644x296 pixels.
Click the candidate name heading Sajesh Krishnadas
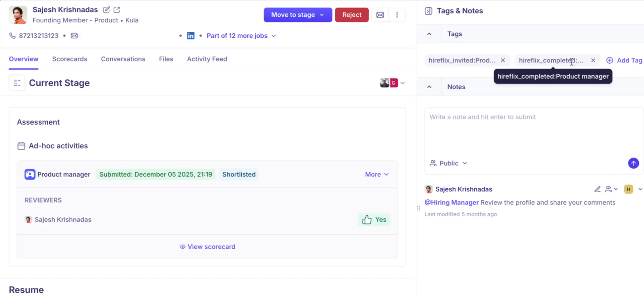click(x=65, y=10)
